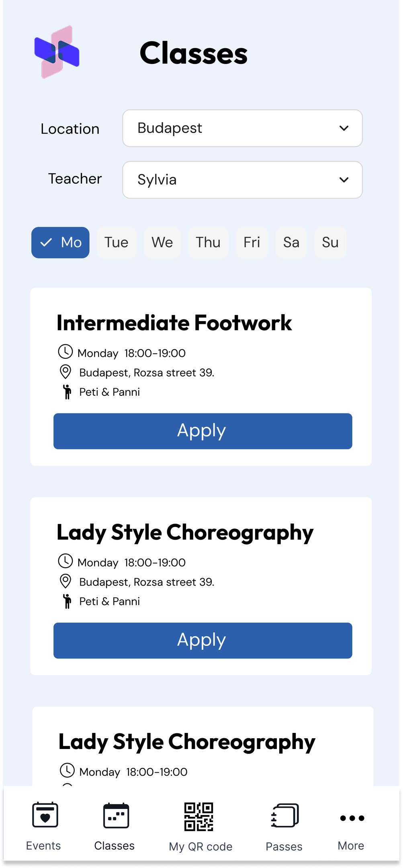This screenshot has width=403, height=868.
Task: Expand the Teacher dropdown showing Sylvia
Action: tap(242, 180)
